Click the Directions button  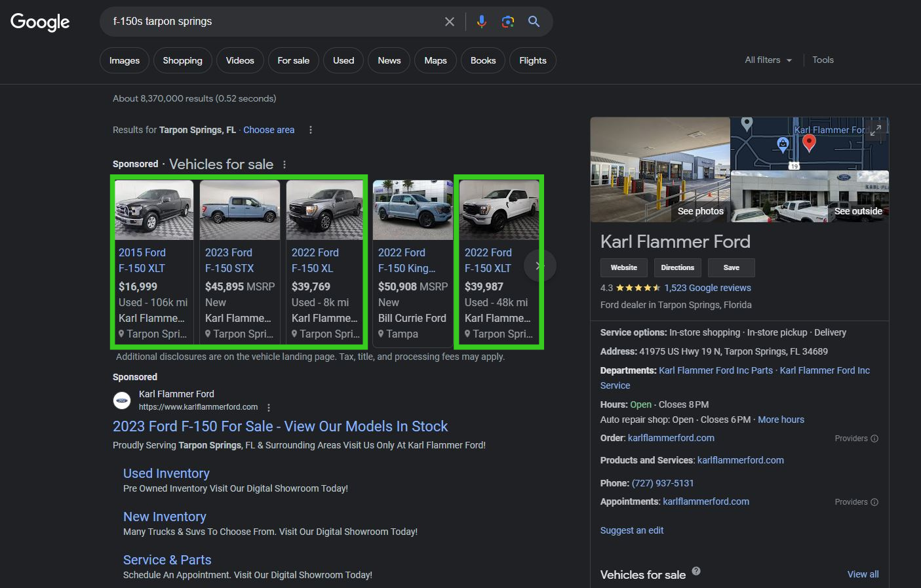678,267
